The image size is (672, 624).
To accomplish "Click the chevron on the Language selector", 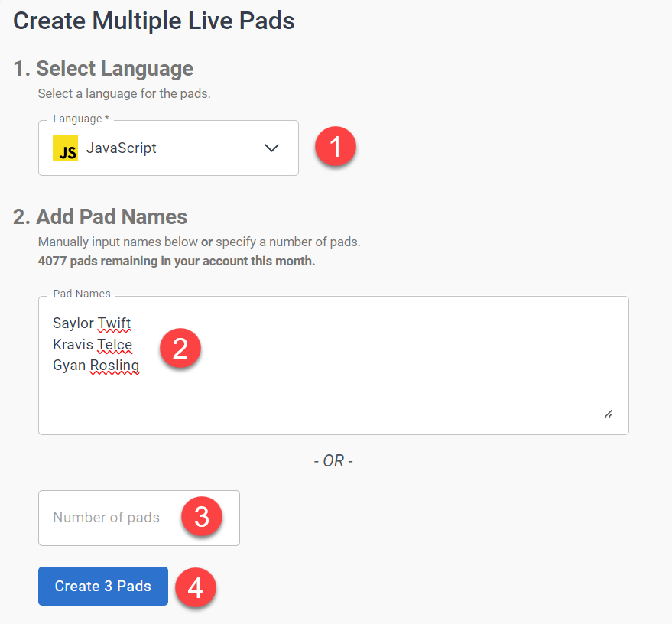I will coord(271,148).
